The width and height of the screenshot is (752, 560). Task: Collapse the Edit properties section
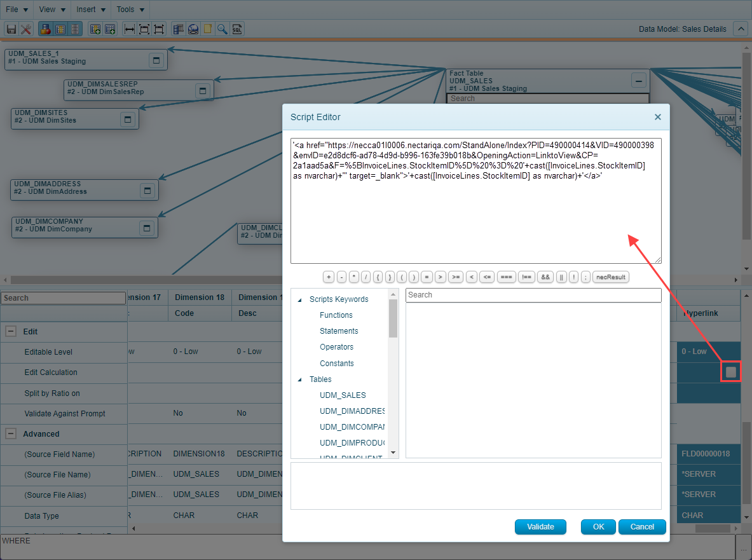pyautogui.click(x=11, y=331)
